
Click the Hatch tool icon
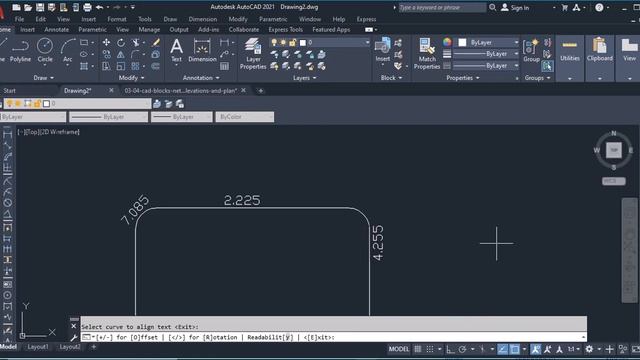84,66
